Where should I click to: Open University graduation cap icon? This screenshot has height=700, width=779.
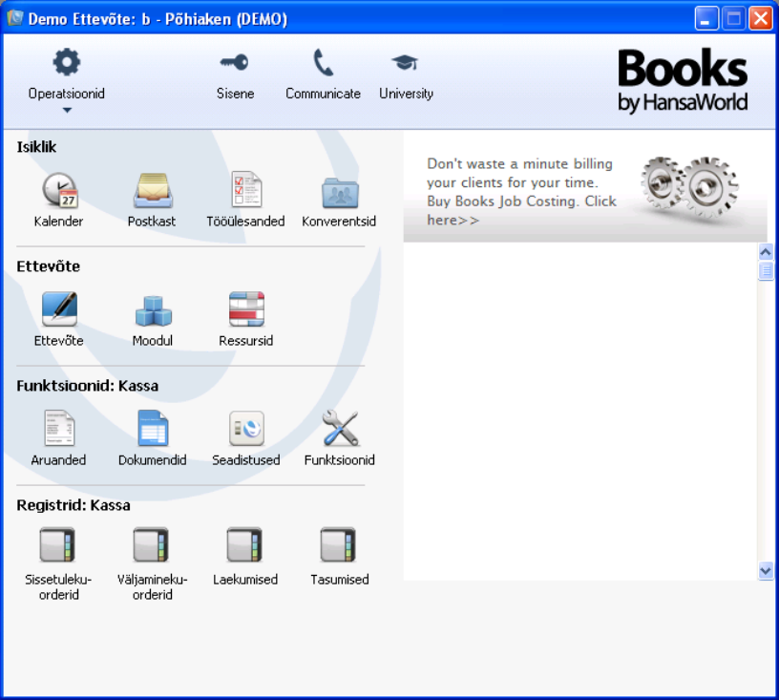point(405,63)
